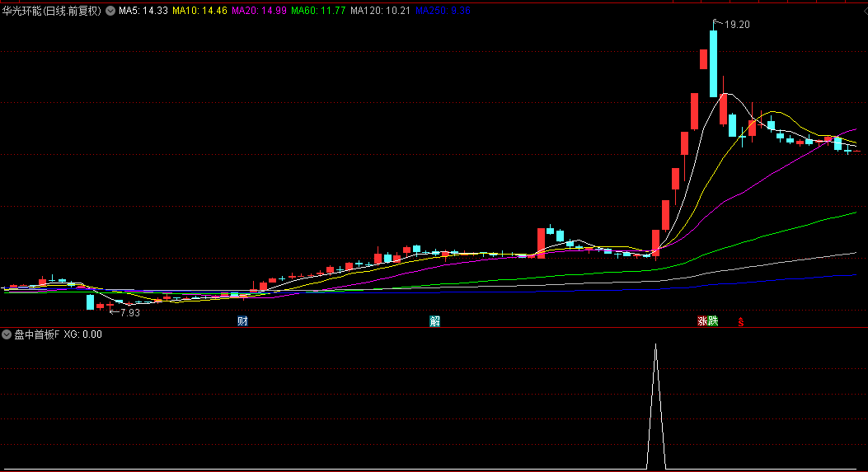
Task: Select the 华光环能(日线.前复权) title text
Action: pyautogui.click(x=51, y=11)
